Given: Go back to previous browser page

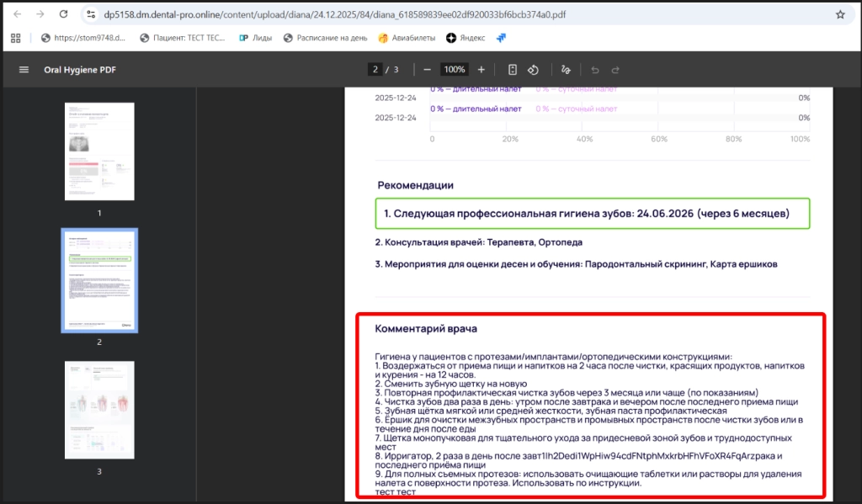Looking at the screenshot, I should (x=17, y=14).
